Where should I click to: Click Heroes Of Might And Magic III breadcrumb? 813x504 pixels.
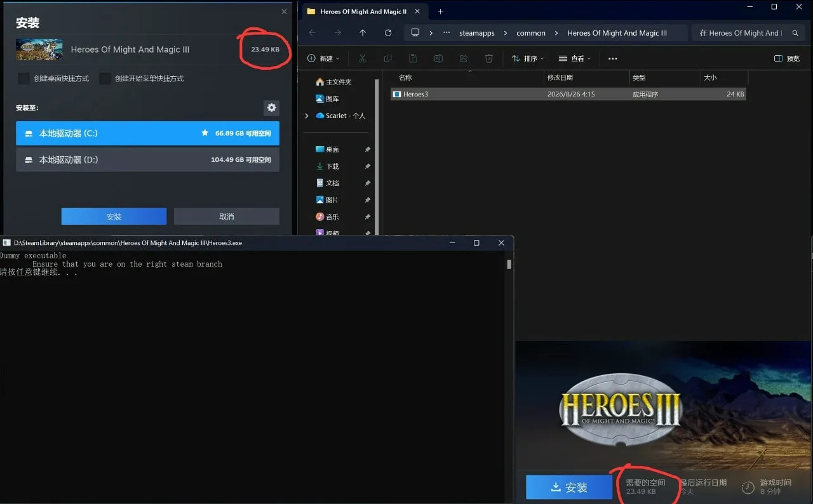pos(617,33)
